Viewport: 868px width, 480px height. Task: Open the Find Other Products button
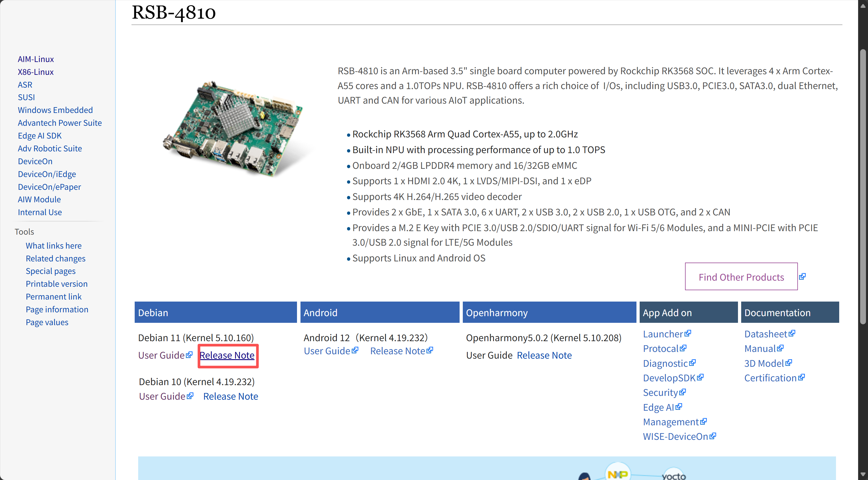pyautogui.click(x=741, y=277)
